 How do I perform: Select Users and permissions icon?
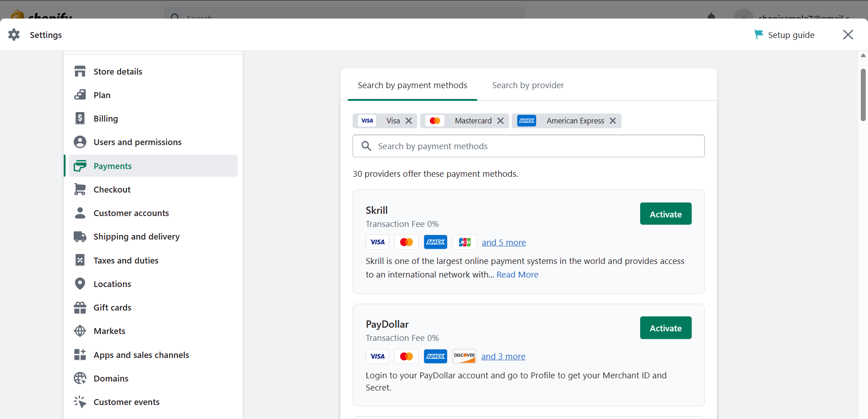click(x=80, y=142)
